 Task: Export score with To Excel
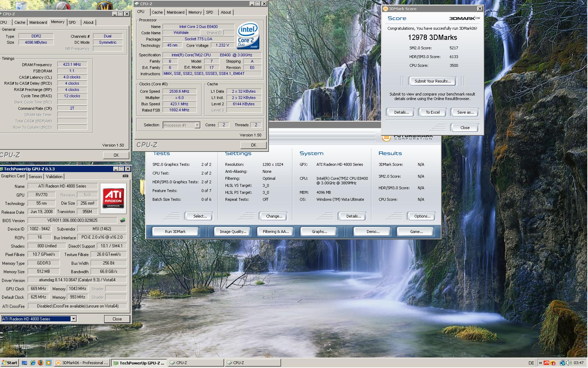click(432, 112)
